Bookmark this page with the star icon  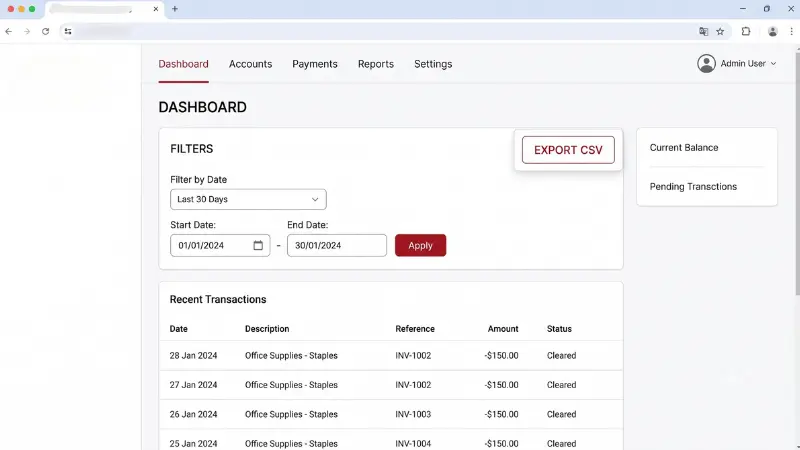(720, 32)
